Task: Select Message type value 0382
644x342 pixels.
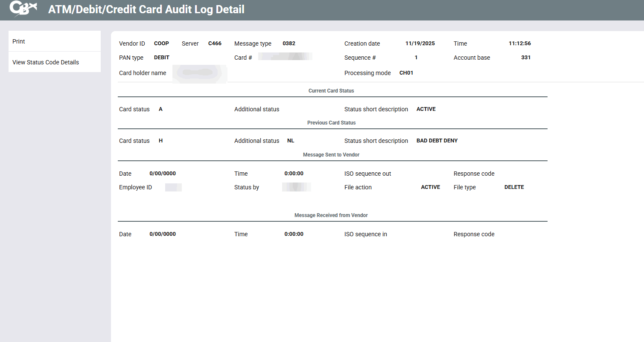Action: (x=289, y=43)
